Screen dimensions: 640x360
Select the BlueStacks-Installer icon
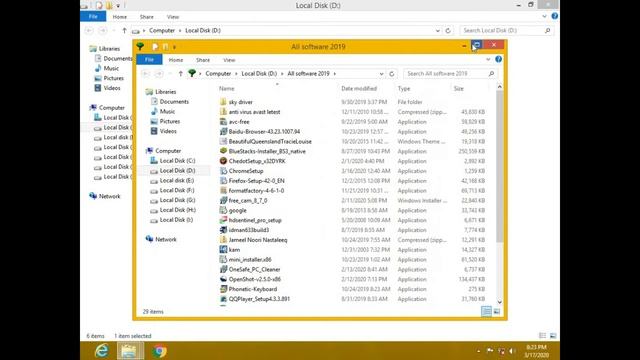click(x=223, y=151)
